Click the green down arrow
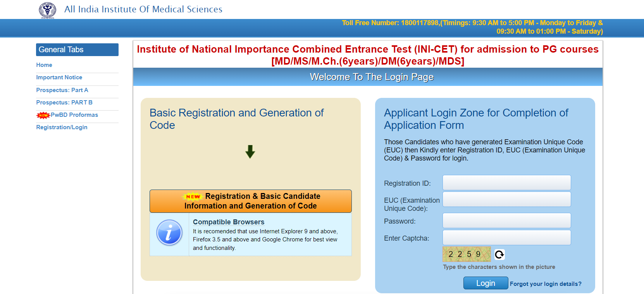The height and width of the screenshot is (294, 644). [x=250, y=152]
